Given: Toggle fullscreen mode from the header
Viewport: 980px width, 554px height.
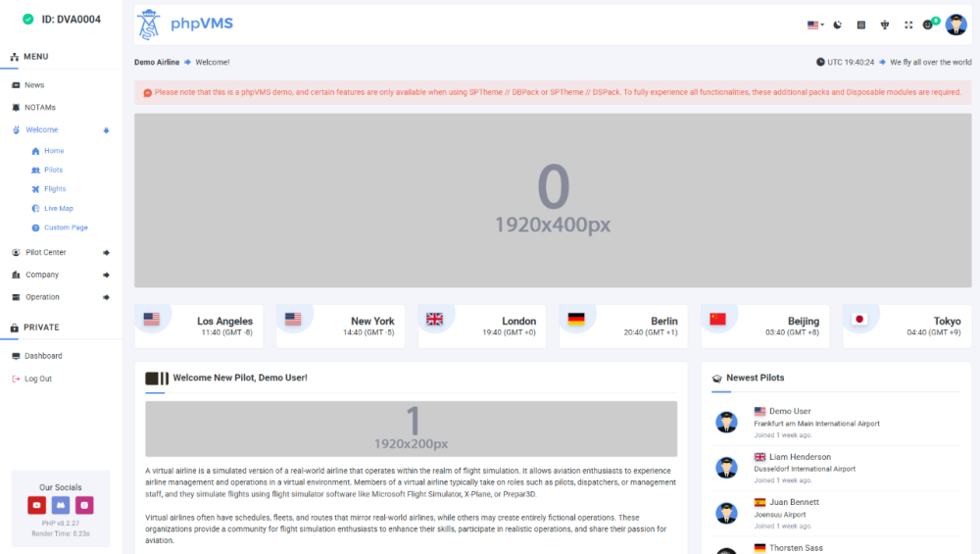Looking at the screenshot, I should coord(908,25).
